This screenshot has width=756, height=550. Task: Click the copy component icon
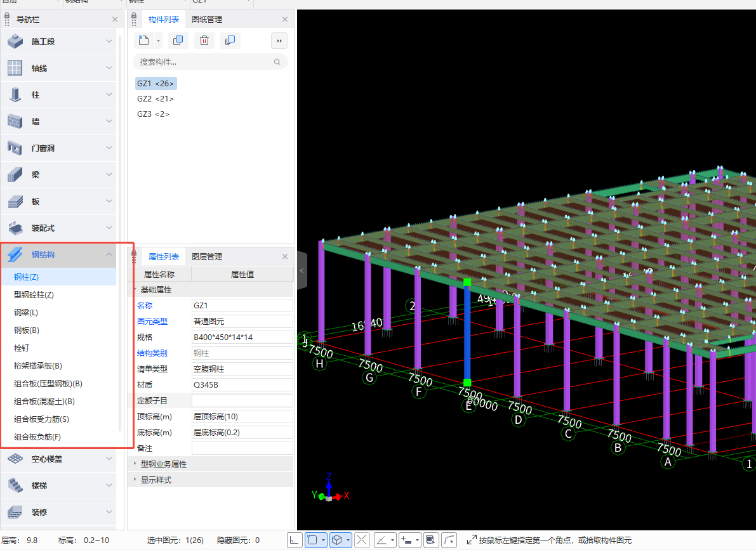coord(178,41)
